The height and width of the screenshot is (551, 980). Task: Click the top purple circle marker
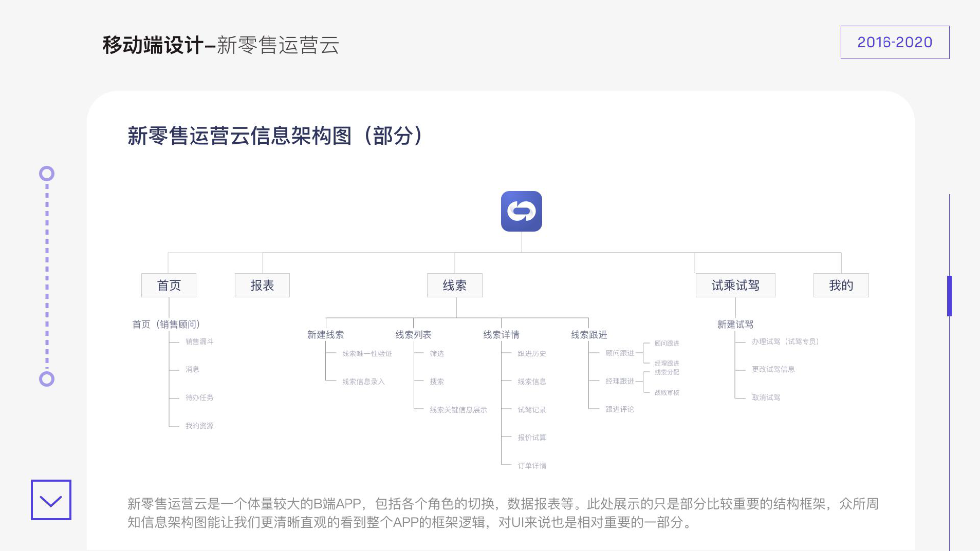click(47, 174)
